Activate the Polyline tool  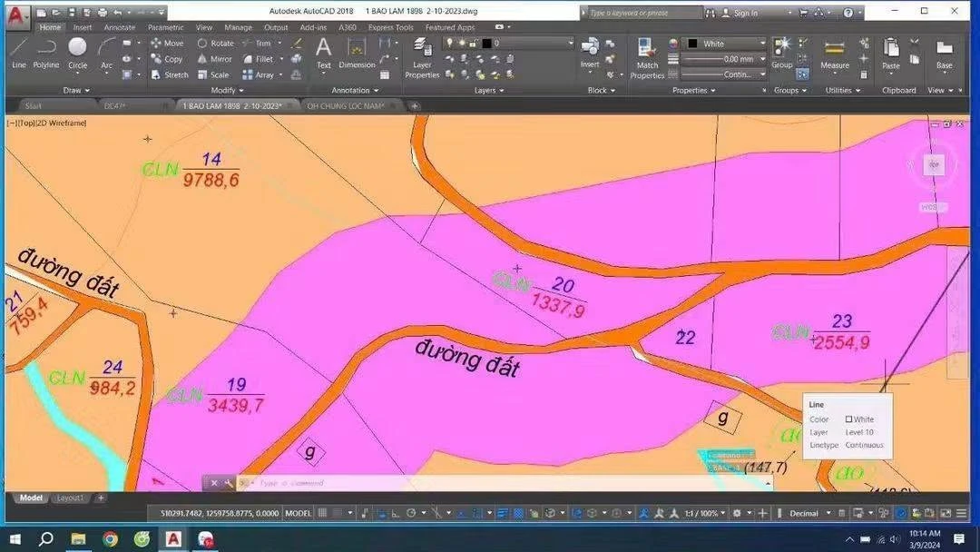click(x=46, y=53)
